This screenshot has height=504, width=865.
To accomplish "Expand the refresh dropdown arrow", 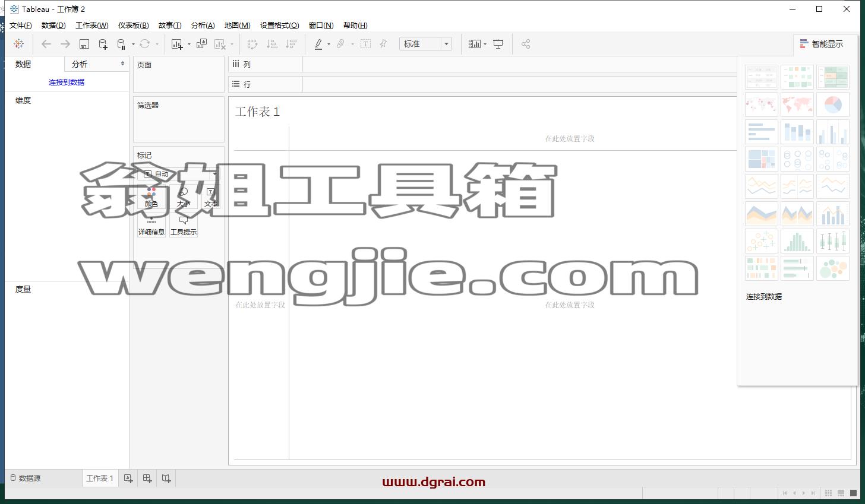I will pyautogui.click(x=157, y=45).
